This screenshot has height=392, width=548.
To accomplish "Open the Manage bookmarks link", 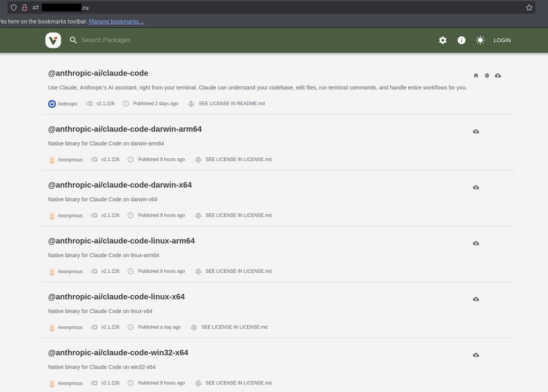I will coord(117,21).
